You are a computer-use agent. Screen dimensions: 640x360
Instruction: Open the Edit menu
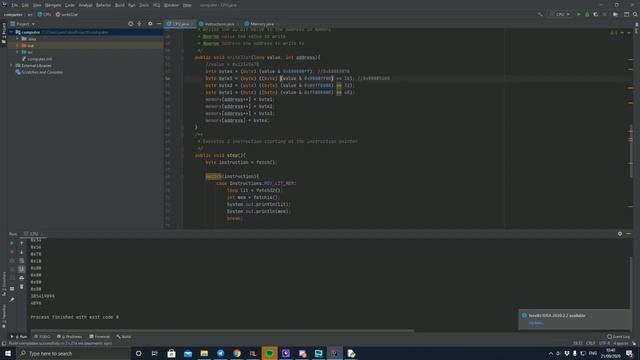(25, 5)
